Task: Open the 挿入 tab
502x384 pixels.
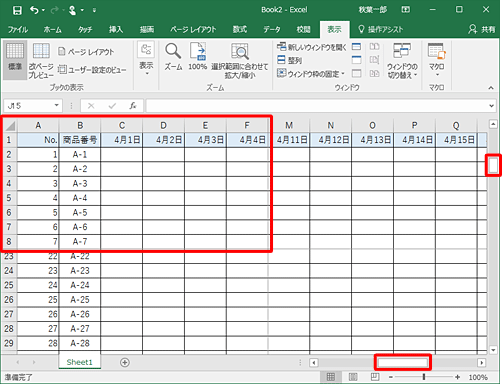Action: point(116,29)
